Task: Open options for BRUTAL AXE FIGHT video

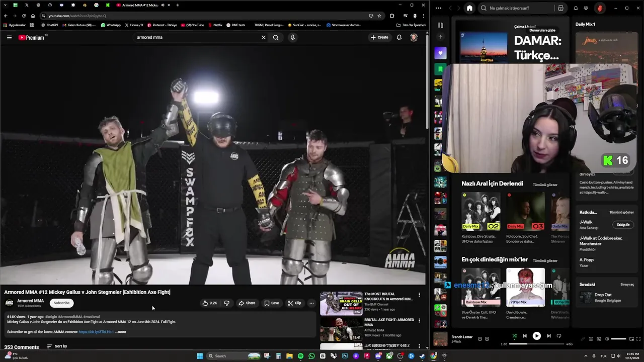Action: coord(419,320)
